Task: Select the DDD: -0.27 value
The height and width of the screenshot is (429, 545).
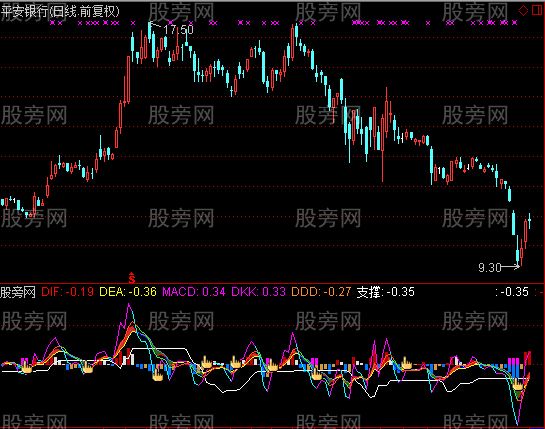Action: coord(321,292)
